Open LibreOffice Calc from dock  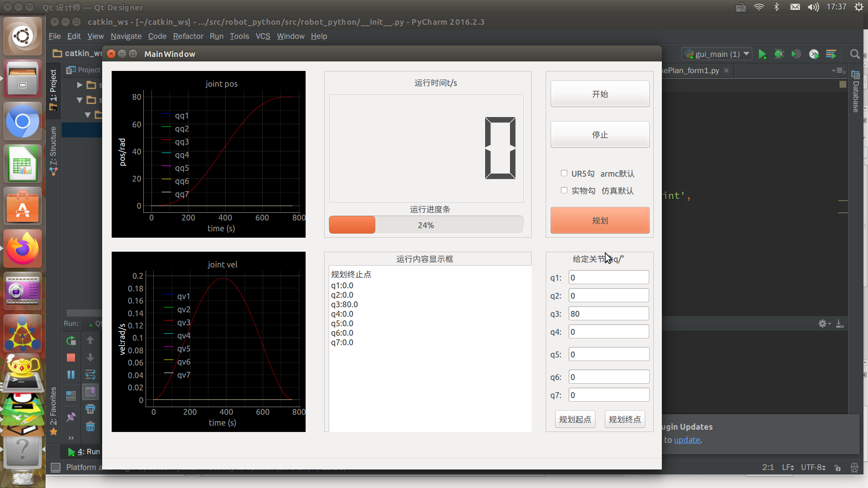click(23, 164)
